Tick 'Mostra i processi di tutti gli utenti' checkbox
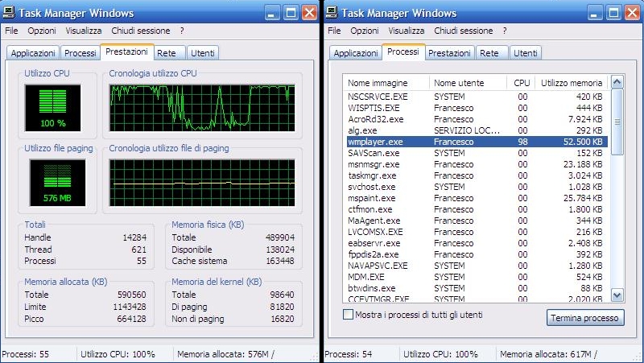This screenshot has width=644, height=363. pos(348,315)
